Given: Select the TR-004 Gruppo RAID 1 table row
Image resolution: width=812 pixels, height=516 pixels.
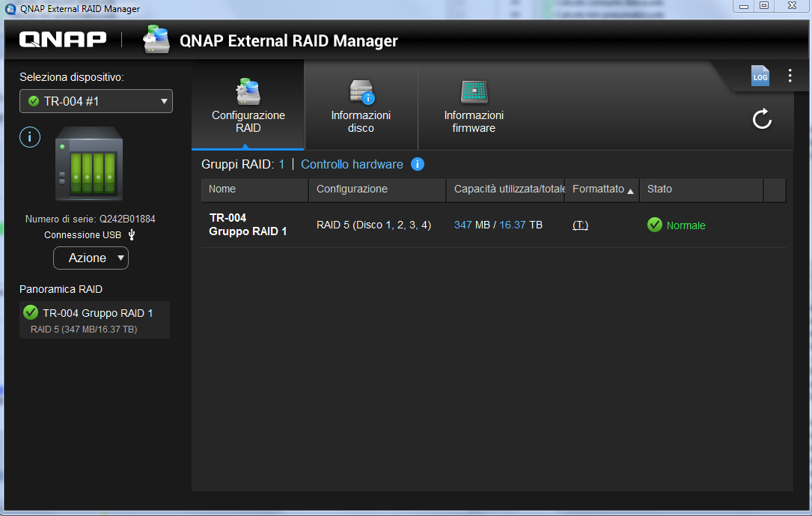Looking at the screenshot, I should [374, 225].
